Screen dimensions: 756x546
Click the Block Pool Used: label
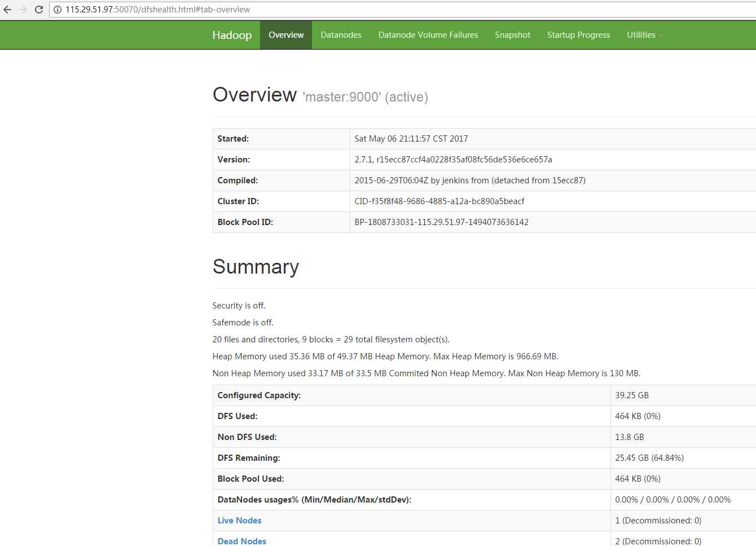(x=250, y=479)
